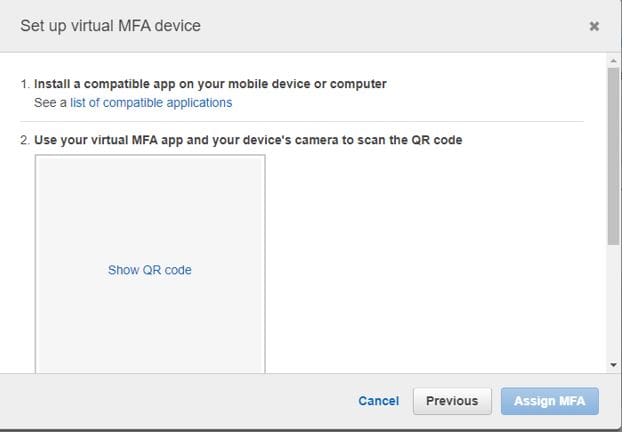Click the blank area right of the QR box
624x432 pixels.
coord(434,259)
